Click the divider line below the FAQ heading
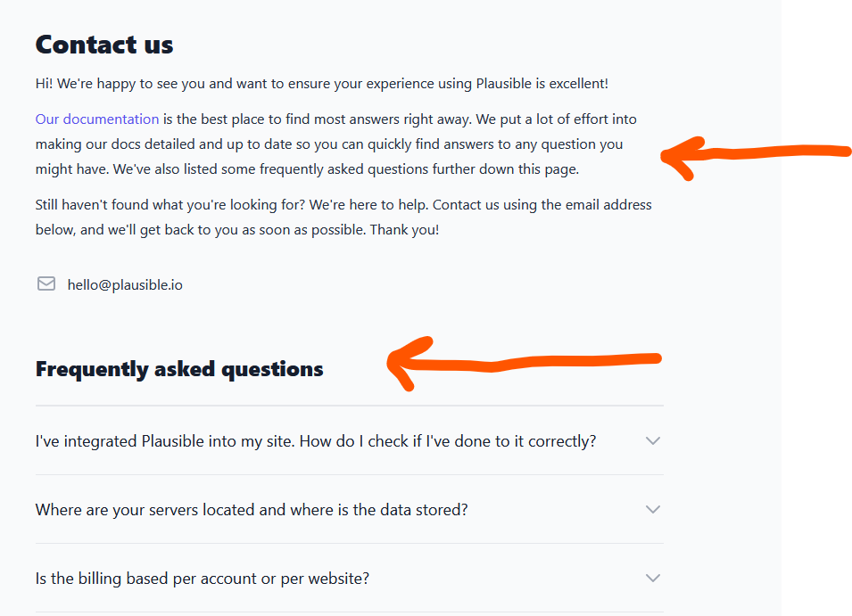This screenshot has width=852, height=616. tap(349, 406)
